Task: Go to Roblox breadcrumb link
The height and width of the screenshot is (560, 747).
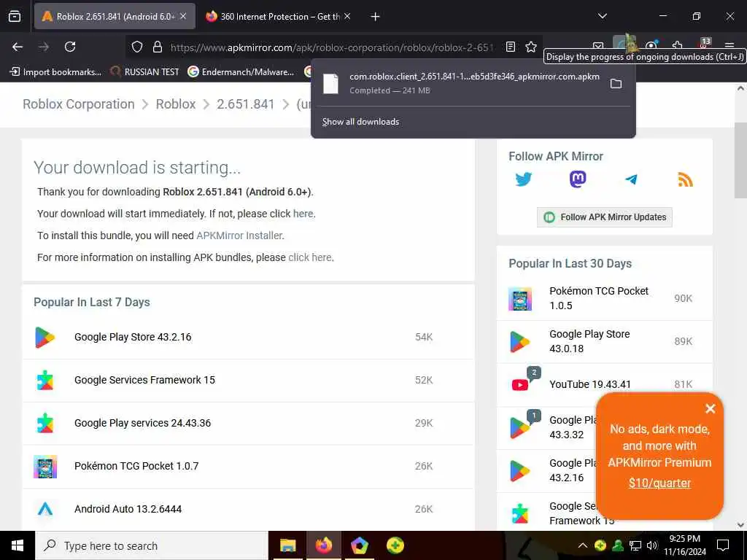Action: [x=176, y=104]
